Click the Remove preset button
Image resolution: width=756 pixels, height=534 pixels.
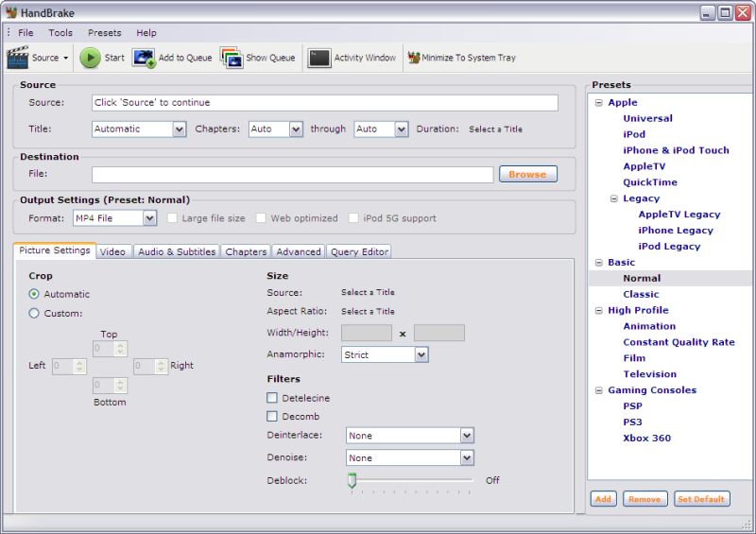pyautogui.click(x=644, y=499)
